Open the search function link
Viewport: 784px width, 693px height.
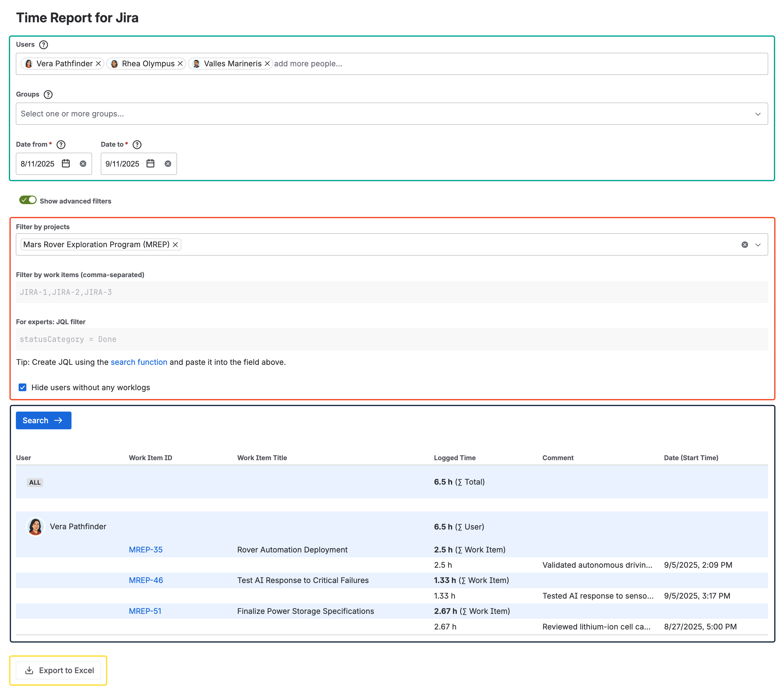pyautogui.click(x=139, y=362)
